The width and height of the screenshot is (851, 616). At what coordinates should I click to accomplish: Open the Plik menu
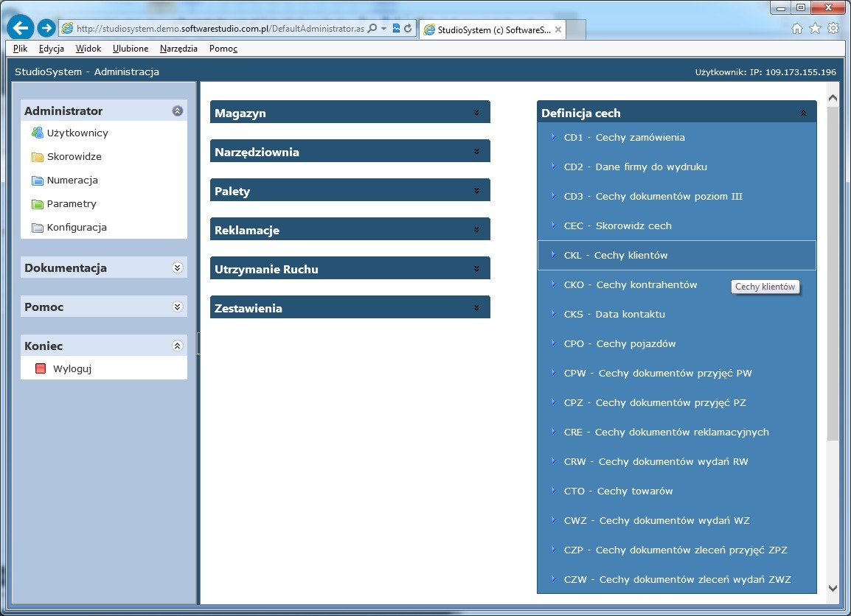(20, 48)
